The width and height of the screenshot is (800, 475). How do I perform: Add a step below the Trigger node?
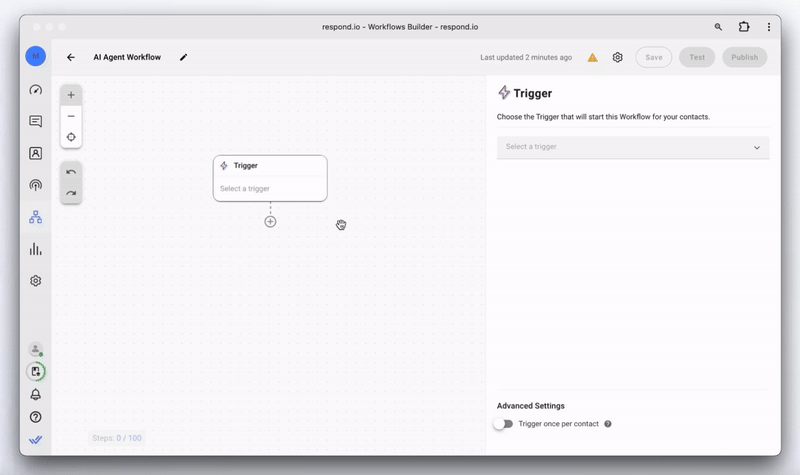[x=270, y=222]
